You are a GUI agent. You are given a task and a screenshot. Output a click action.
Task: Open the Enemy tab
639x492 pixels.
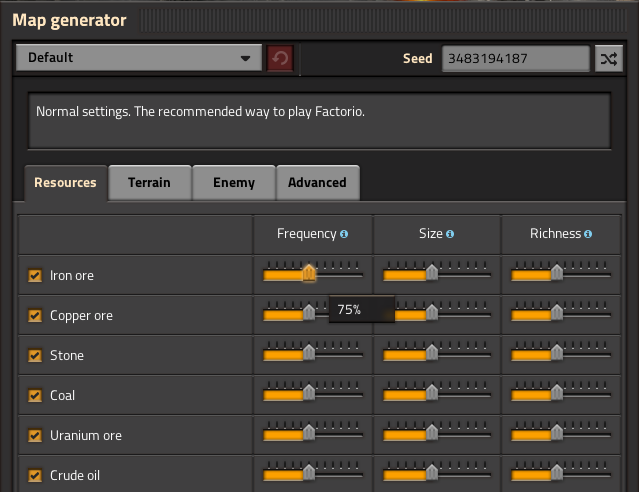coord(234,183)
